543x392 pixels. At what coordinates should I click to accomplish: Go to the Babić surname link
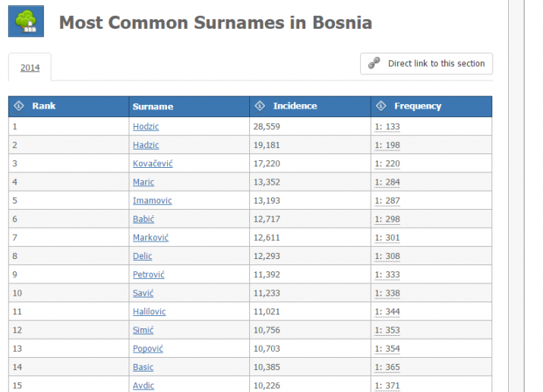coord(144,219)
